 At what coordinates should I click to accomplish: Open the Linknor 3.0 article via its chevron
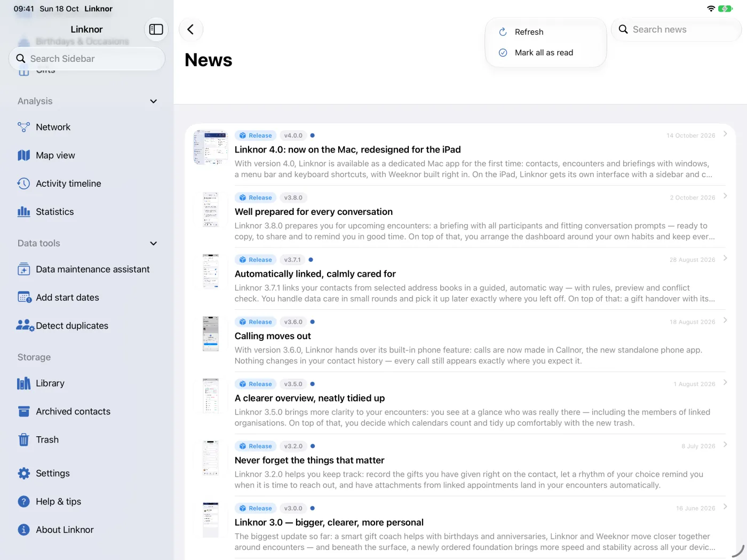[725, 507]
